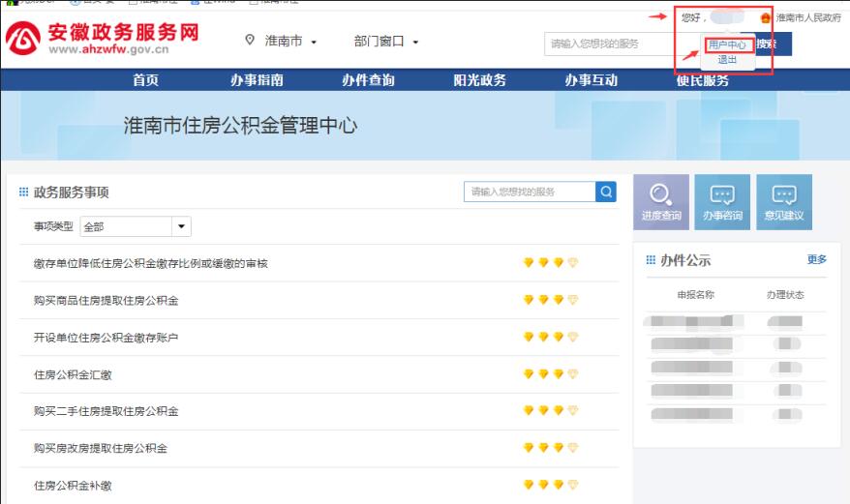Viewport: 850px width, 504px height.
Task: Focus the 政务服务事项 search input box
Action: tap(530, 192)
